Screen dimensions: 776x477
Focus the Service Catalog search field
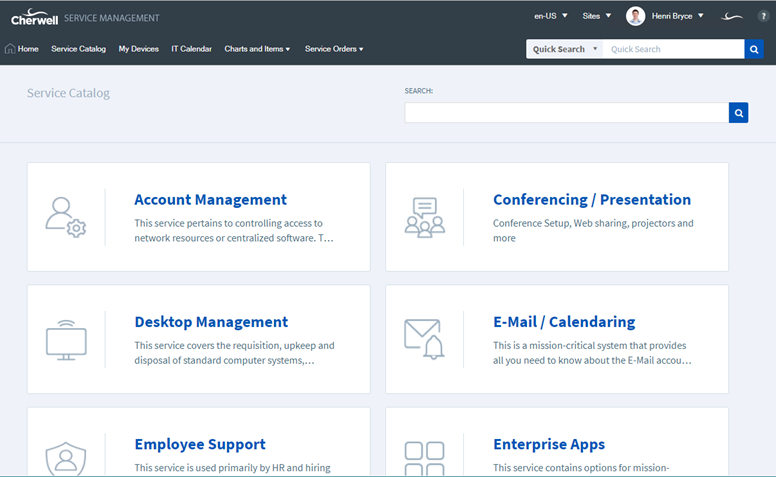pos(566,113)
